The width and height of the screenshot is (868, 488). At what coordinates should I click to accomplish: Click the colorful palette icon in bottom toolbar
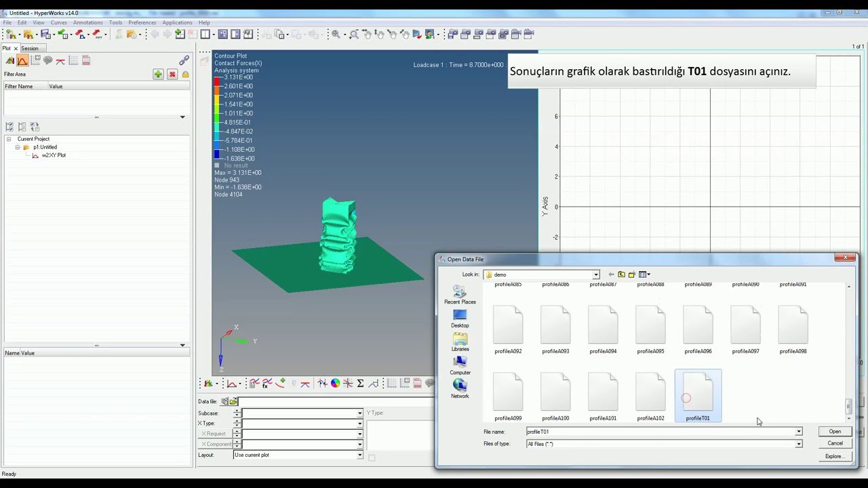point(335,384)
